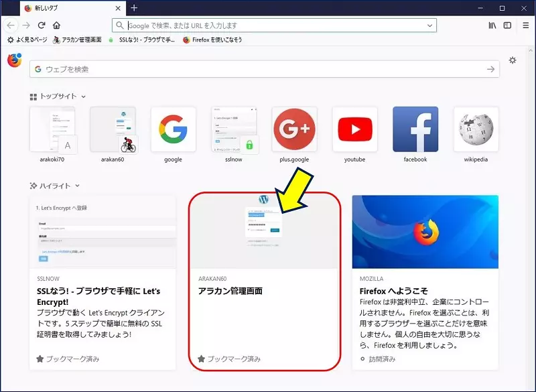
Task: Click the SSLなう! Let's Encrypt title
Action: [98, 297]
